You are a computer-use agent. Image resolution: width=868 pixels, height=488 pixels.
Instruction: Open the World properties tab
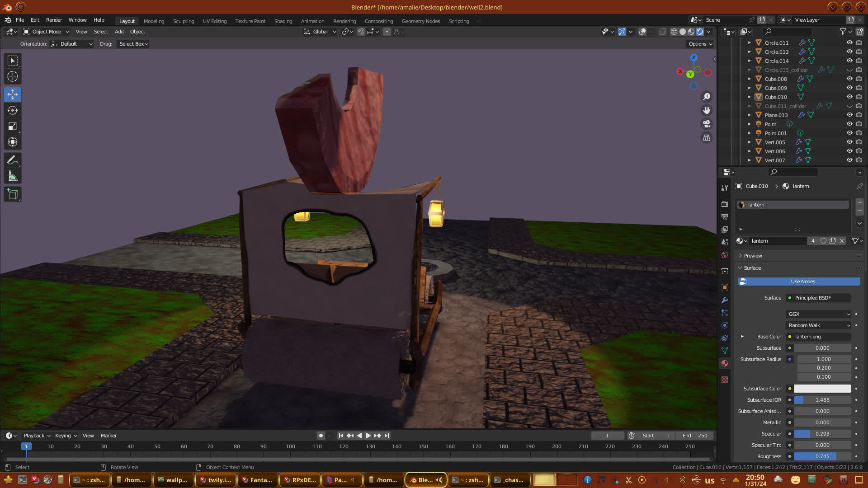(x=725, y=255)
